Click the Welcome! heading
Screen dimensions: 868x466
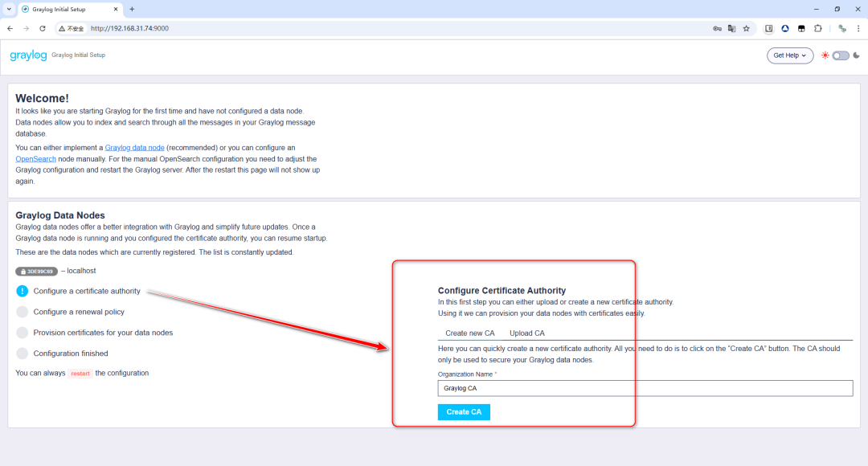click(x=42, y=98)
